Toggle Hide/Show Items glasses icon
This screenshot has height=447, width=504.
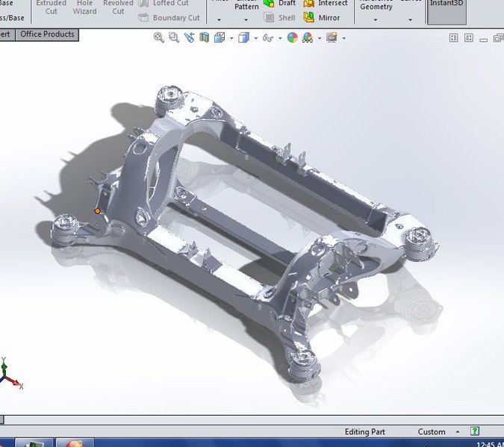click(268, 38)
